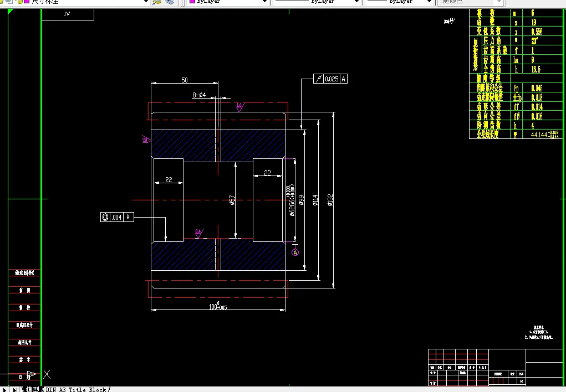Click the 0.014 ff tolerance value
566x392 pixels.
click(x=537, y=107)
